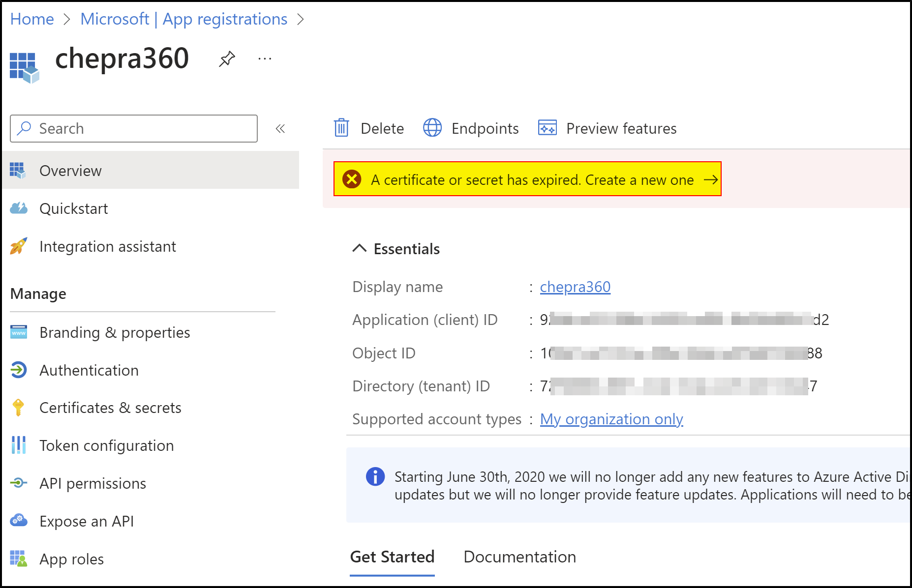
Task: Click the Authentication arrow icon
Action: [x=19, y=370]
